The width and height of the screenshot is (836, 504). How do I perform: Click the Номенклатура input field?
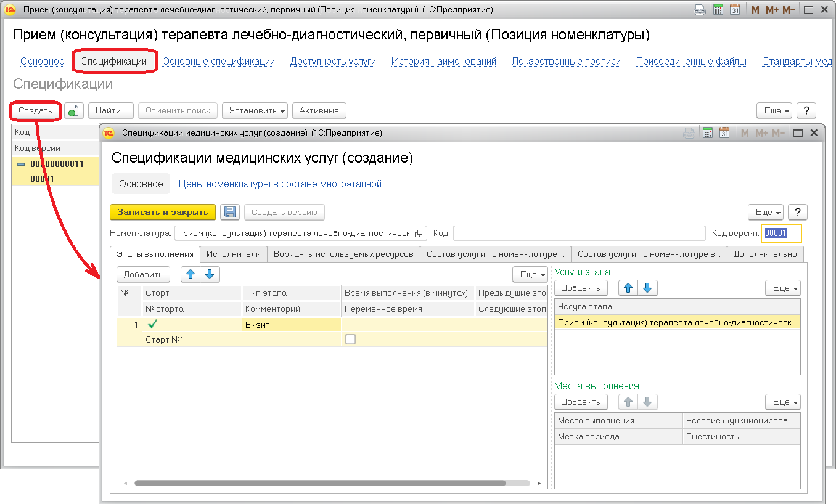[293, 233]
